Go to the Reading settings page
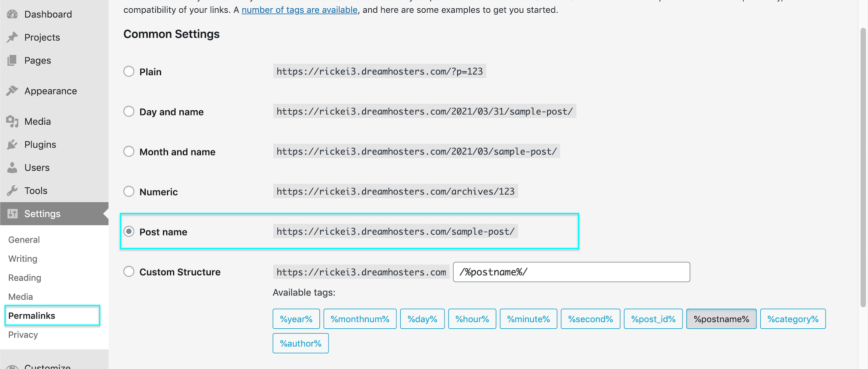Viewport: 868px width, 369px height. point(24,278)
